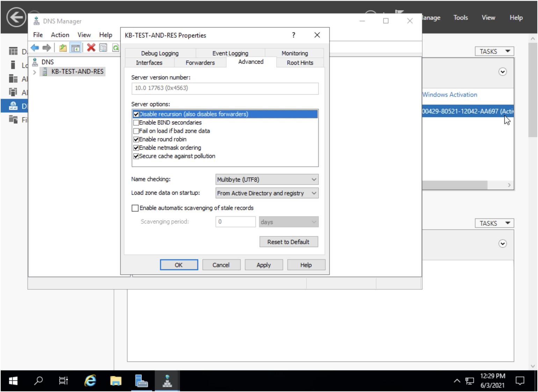
Task: Click the horizontal scrollbar in Server Manager panel
Action: (x=455, y=185)
